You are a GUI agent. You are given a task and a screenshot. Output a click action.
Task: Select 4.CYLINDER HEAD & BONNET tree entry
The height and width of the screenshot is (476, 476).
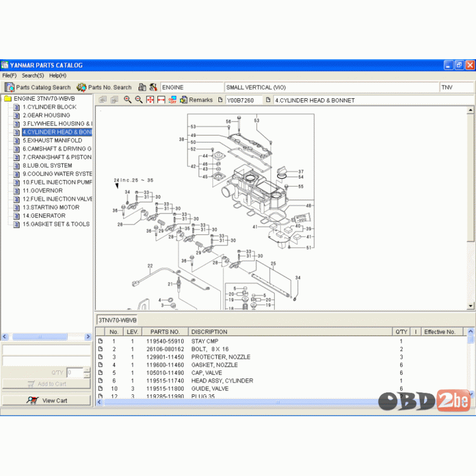click(57, 132)
